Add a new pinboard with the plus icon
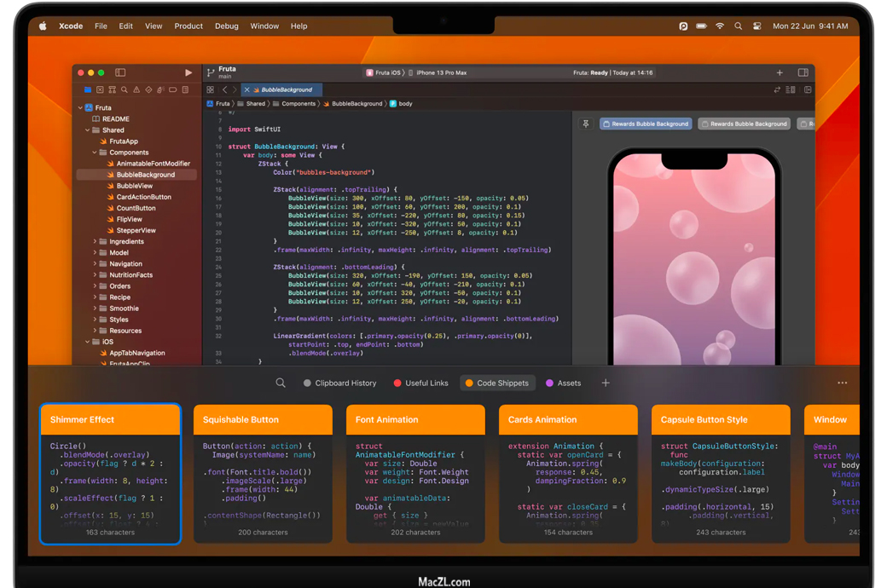This screenshot has height=588, width=887. tap(606, 383)
